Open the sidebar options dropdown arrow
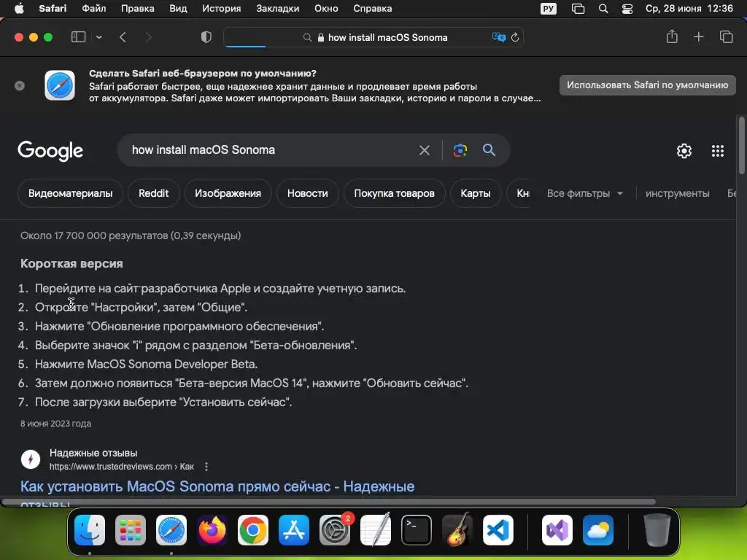 coord(98,37)
